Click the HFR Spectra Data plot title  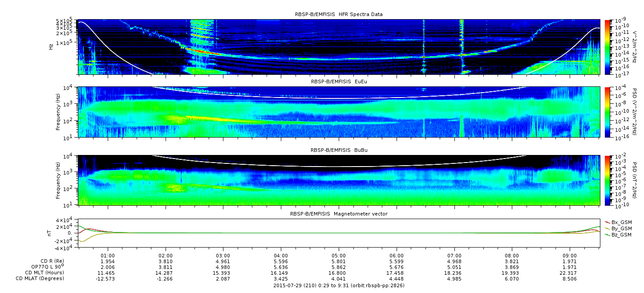tap(339, 14)
